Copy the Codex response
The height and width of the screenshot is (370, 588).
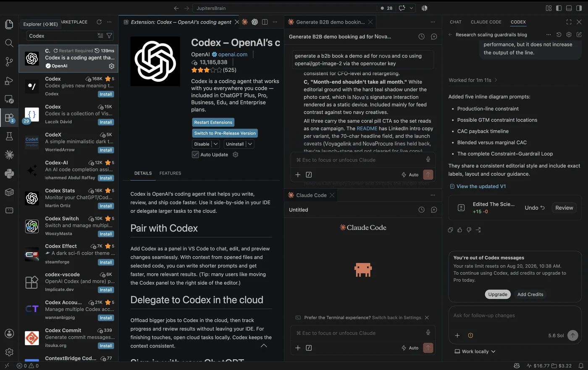point(450,230)
